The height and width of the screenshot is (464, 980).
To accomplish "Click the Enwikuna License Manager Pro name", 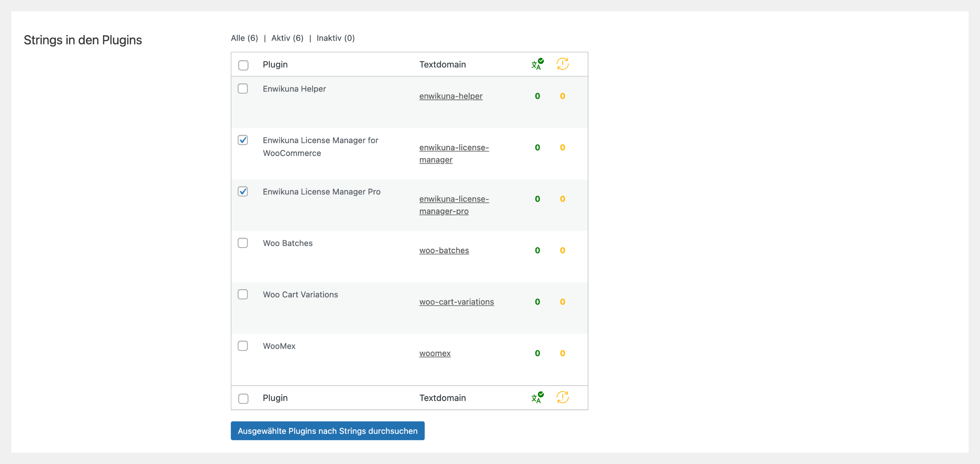I will pyautogui.click(x=322, y=192).
